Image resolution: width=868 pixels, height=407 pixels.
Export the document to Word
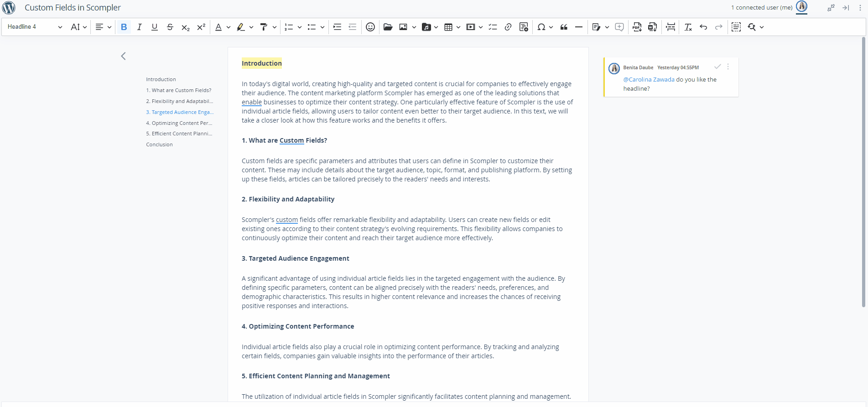[x=652, y=27]
